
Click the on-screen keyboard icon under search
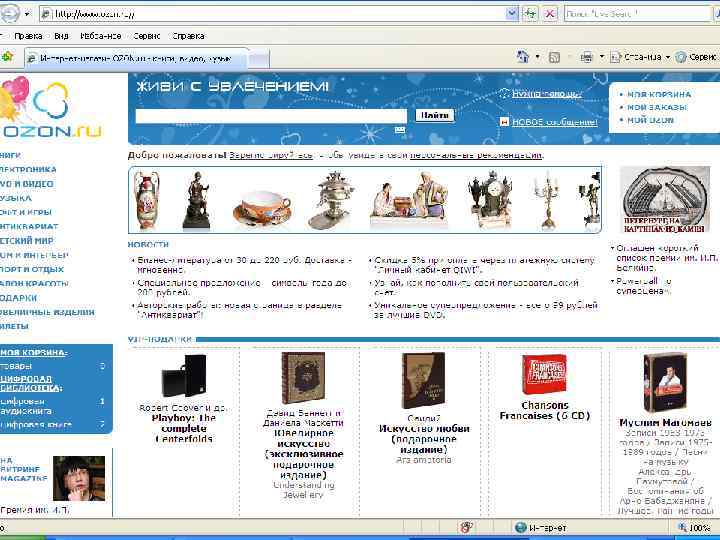[400, 130]
